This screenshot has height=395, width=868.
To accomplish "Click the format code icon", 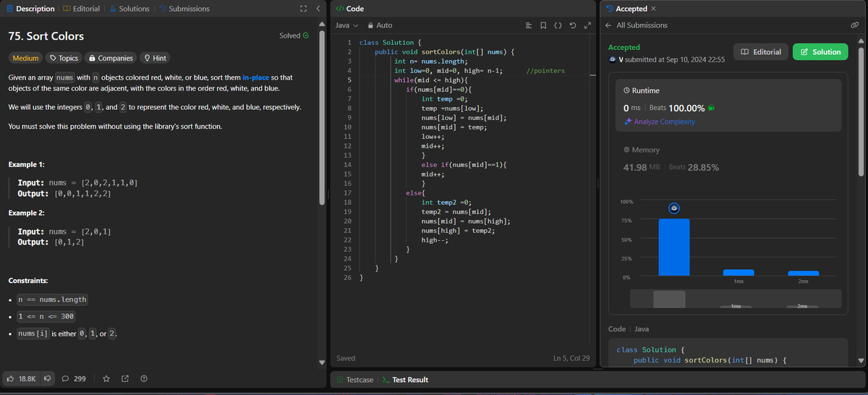I will pyautogui.click(x=529, y=26).
